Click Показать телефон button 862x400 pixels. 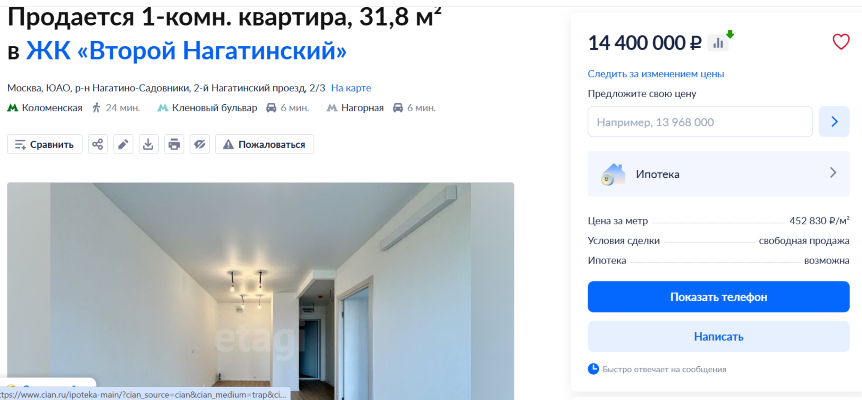click(719, 297)
